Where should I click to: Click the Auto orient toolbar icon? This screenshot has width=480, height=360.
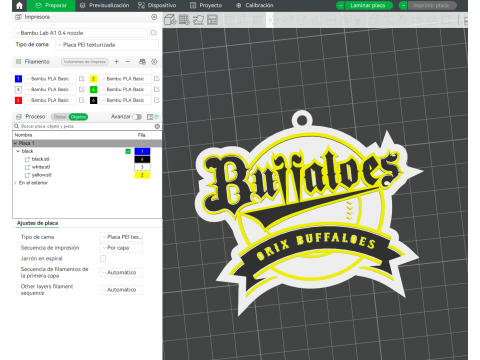[x=198, y=20]
